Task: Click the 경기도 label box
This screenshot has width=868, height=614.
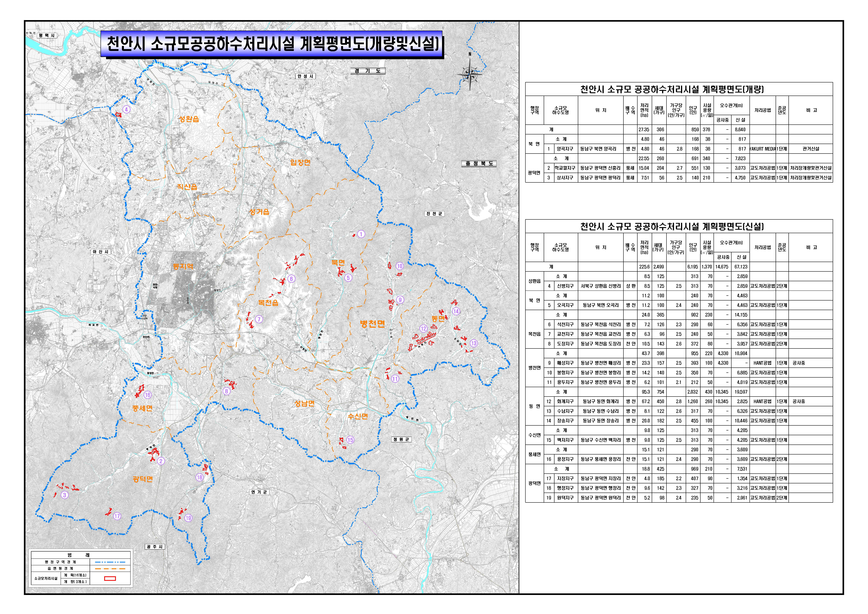Action: 368,71
